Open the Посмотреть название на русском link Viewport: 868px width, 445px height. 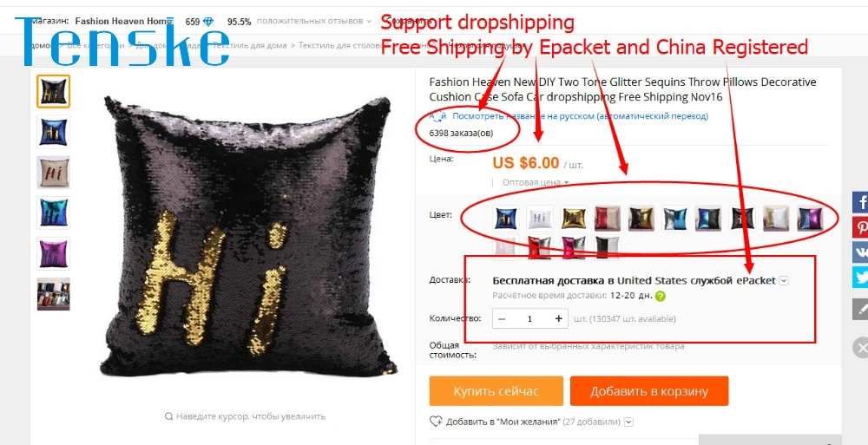[580, 116]
